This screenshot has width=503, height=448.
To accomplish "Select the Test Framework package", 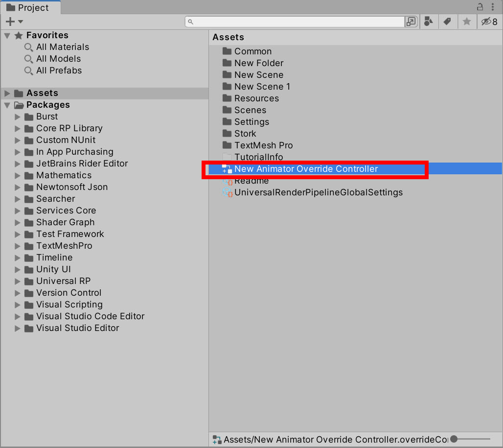I will pos(70,234).
